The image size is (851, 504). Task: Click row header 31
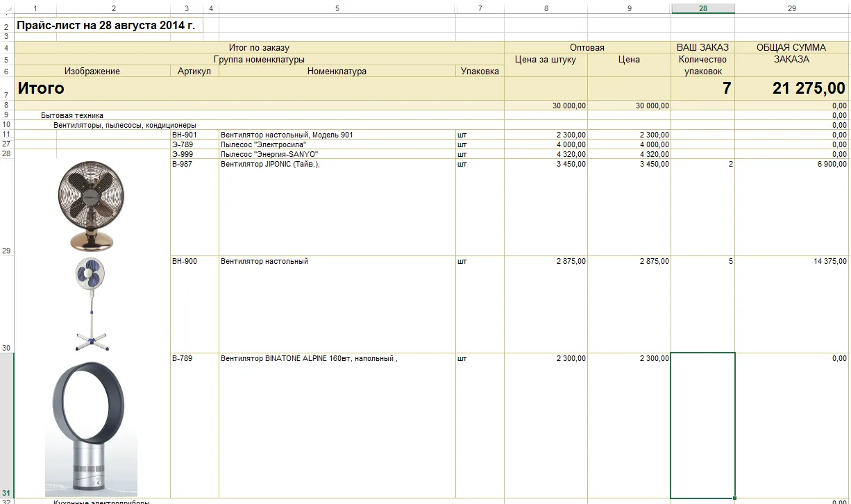[x=7, y=426]
